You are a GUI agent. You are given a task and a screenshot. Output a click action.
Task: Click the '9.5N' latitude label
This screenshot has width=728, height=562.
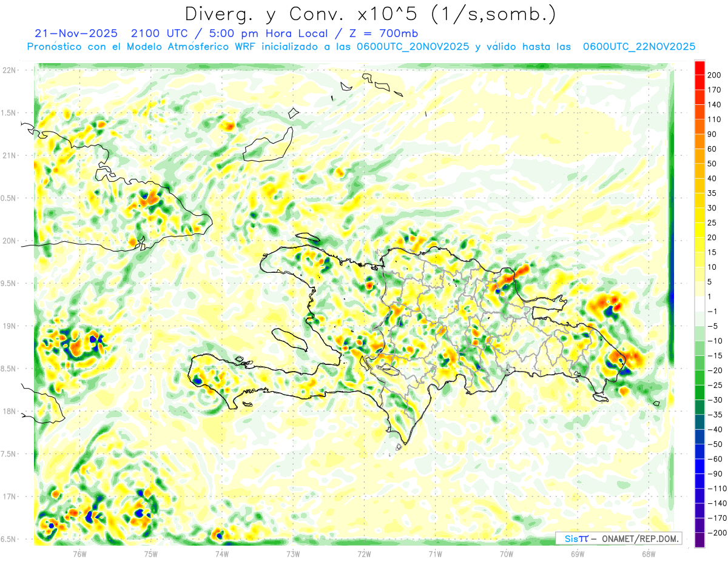8,283
